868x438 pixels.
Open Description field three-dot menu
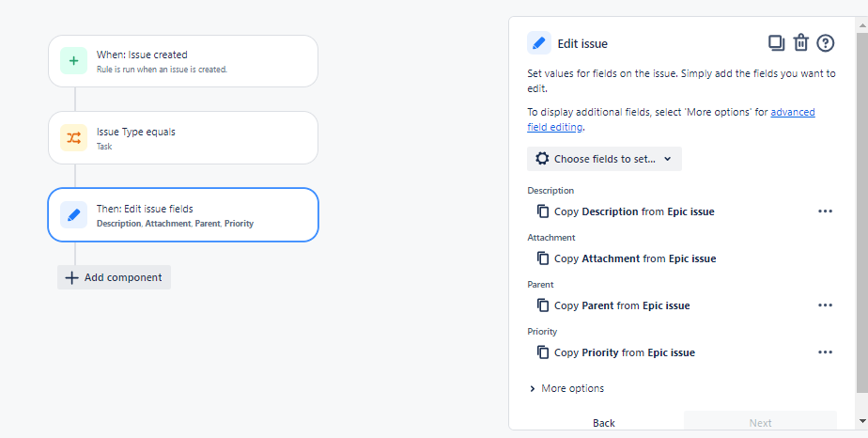(x=825, y=211)
